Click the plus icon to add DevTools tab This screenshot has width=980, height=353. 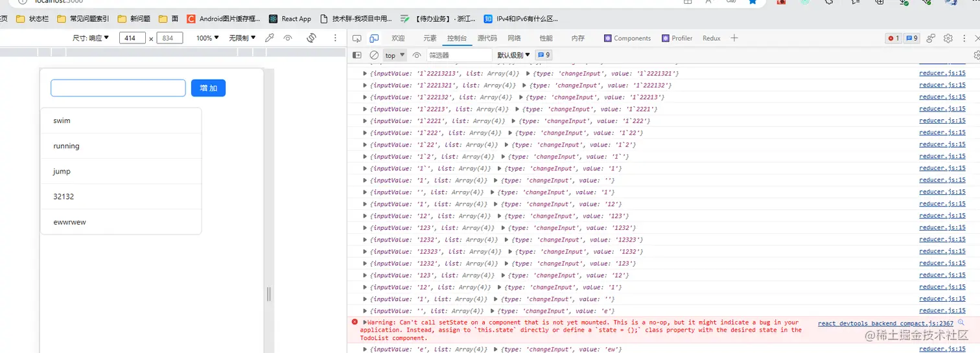(734, 38)
